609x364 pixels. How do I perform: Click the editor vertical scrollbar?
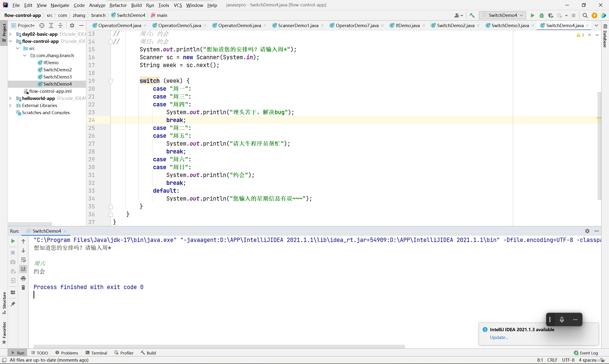[x=599, y=146]
